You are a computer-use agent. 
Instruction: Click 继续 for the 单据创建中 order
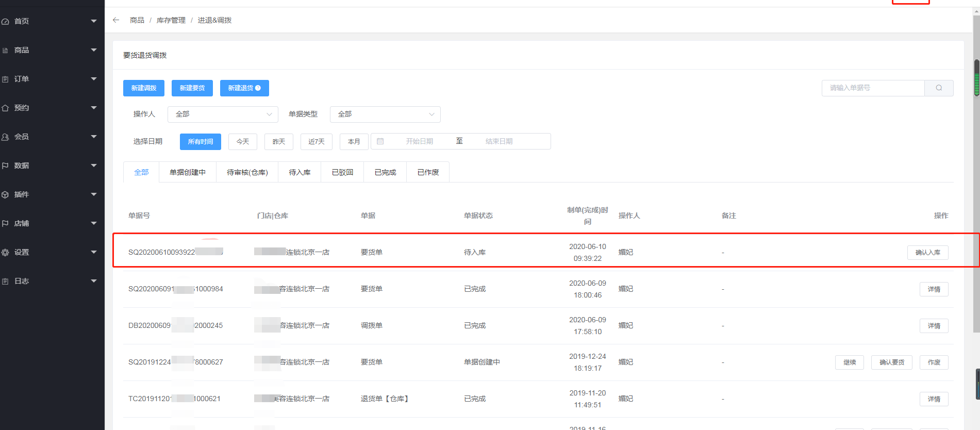tap(850, 362)
